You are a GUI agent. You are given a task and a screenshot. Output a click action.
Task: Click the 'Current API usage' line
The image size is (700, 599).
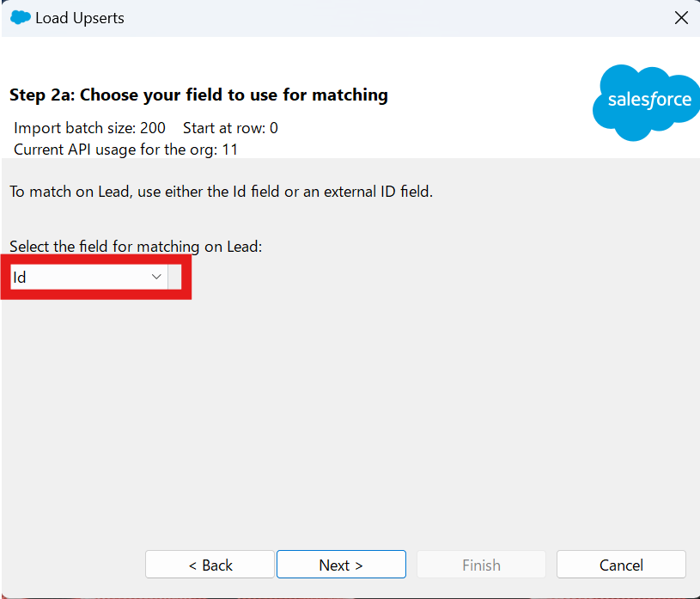(126, 149)
